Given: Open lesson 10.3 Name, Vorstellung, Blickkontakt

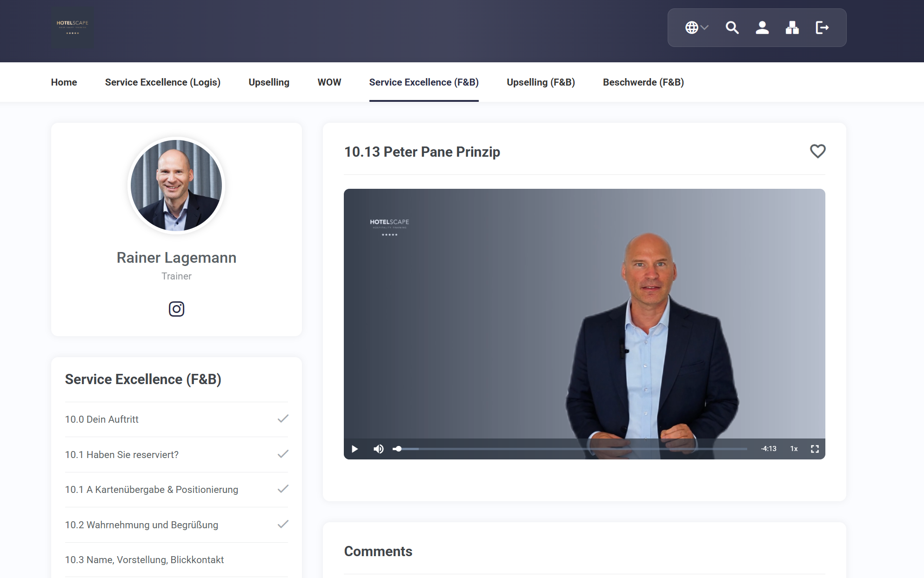Looking at the screenshot, I should tap(144, 560).
